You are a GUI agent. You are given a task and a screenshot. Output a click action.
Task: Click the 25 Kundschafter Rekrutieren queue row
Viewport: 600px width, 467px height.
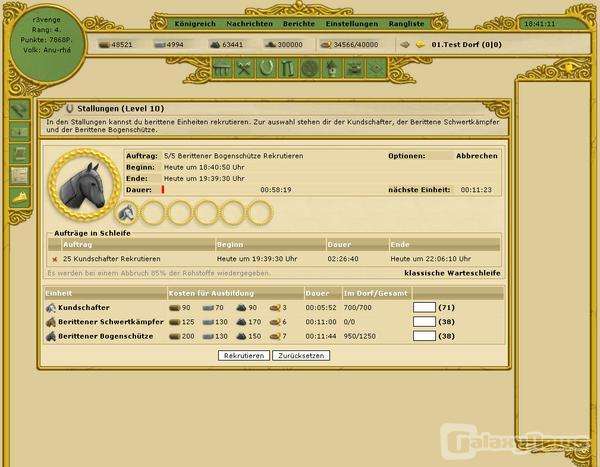pyautogui.click(x=274, y=259)
